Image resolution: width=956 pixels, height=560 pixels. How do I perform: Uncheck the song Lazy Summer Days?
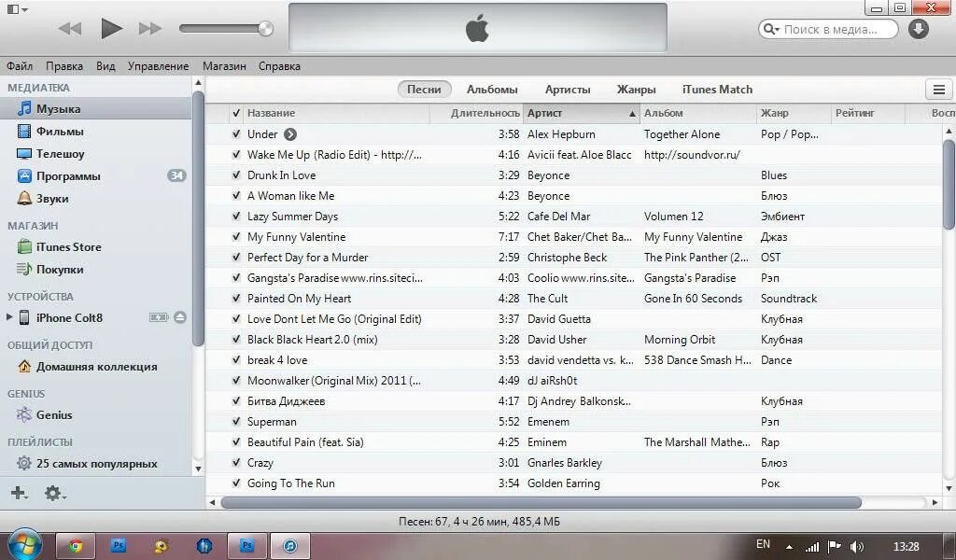(x=236, y=216)
